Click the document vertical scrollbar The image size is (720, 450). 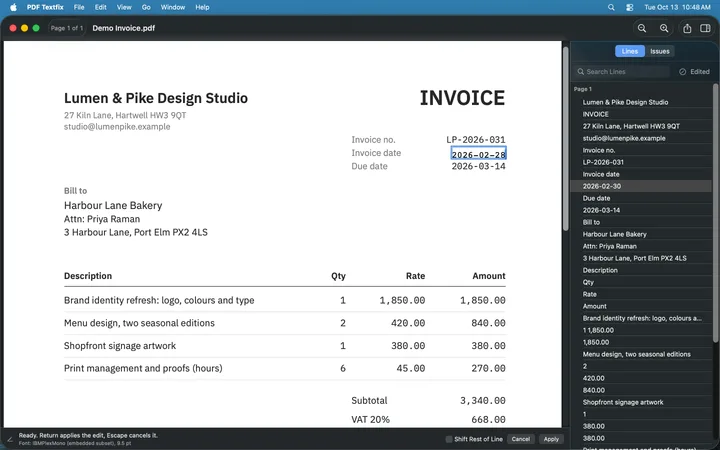click(566, 138)
